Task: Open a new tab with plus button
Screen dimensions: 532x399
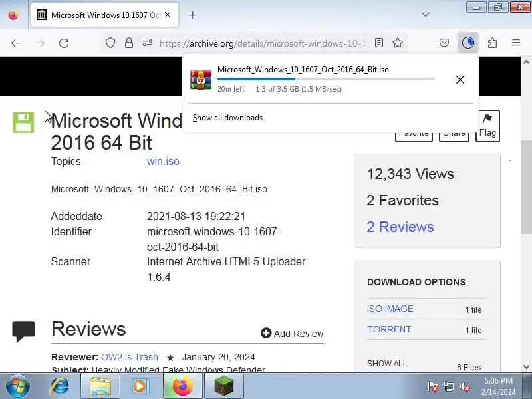Action: click(x=192, y=15)
